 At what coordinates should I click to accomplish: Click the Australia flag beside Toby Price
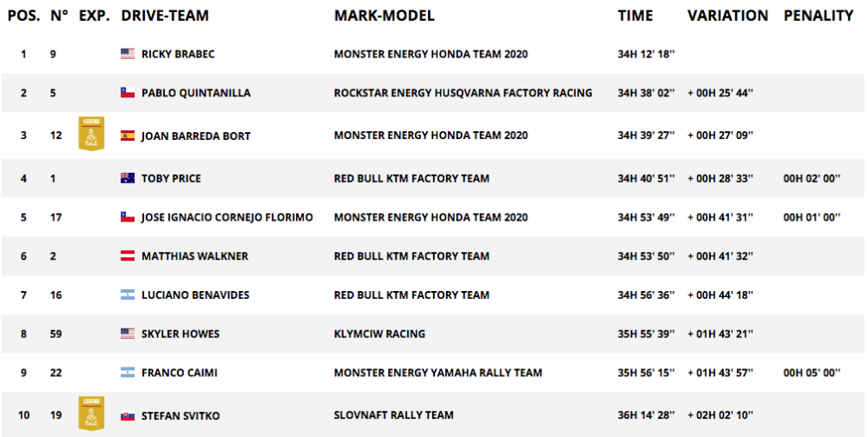coord(128,178)
